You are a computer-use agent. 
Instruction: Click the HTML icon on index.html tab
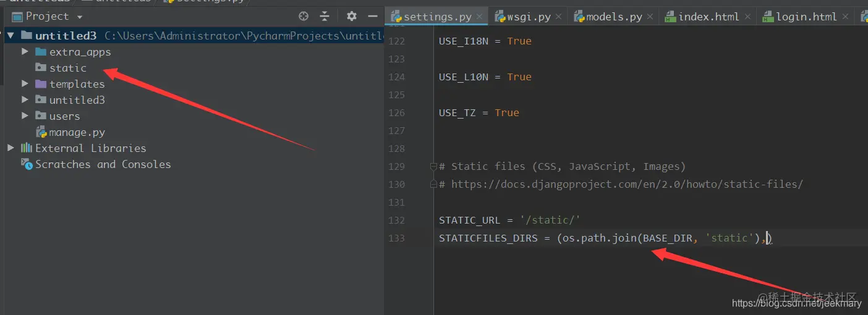click(670, 17)
